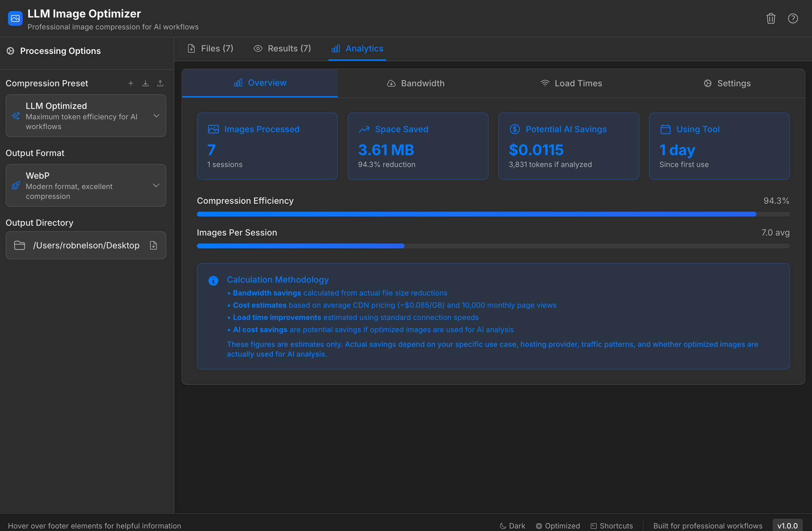Screen dimensions: 812x531
Task: Click the wifi icon on Load Times tab
Action: coord(545,83)
